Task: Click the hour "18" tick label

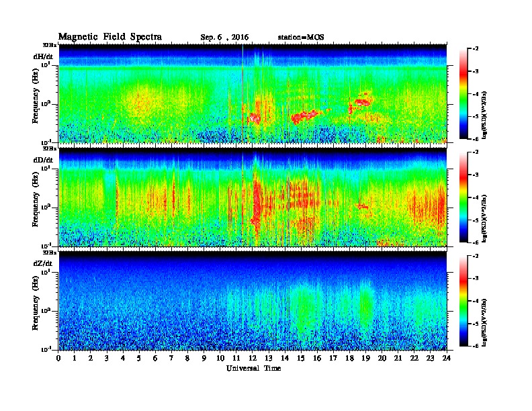Action: click(349, 358)
